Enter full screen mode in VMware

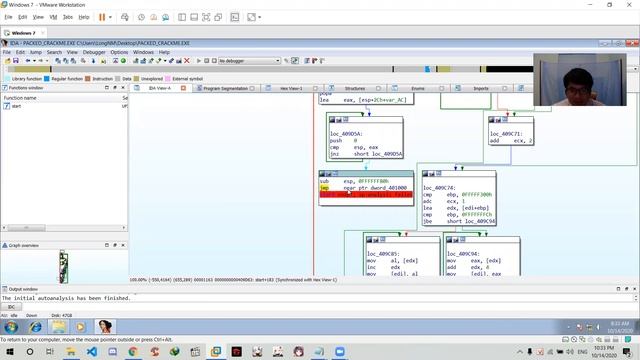pyautogui.click(x=206, y=17)
